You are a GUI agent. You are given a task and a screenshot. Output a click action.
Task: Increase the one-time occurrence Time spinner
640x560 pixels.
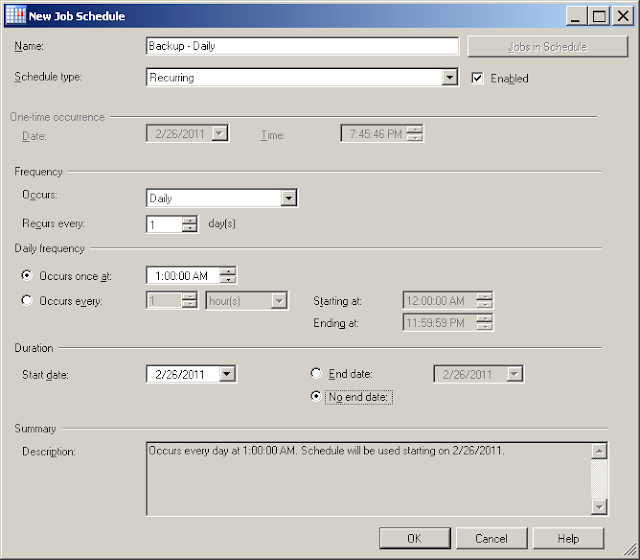415,129
